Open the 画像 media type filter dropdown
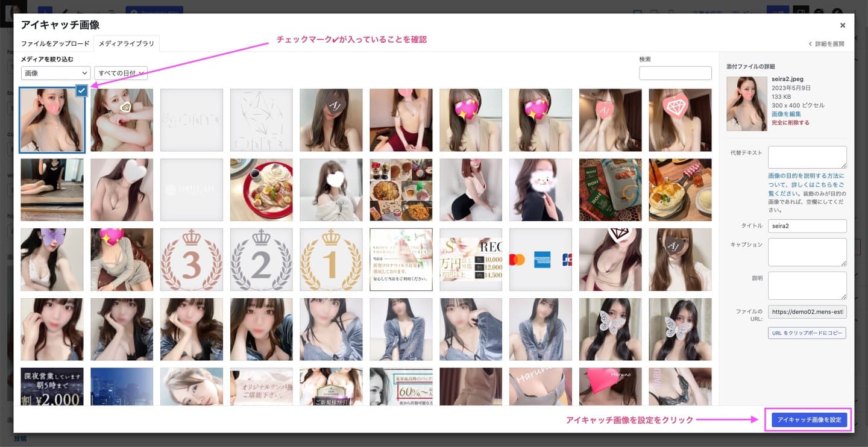The image size is (868, 447). coord(55,73)
